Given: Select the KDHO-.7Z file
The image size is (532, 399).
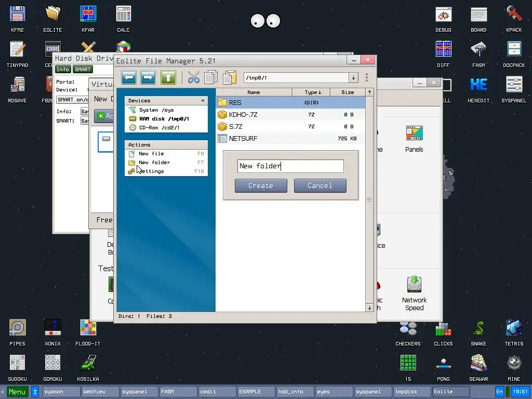Looking at the screenshot, I should (x=290, y=115).
